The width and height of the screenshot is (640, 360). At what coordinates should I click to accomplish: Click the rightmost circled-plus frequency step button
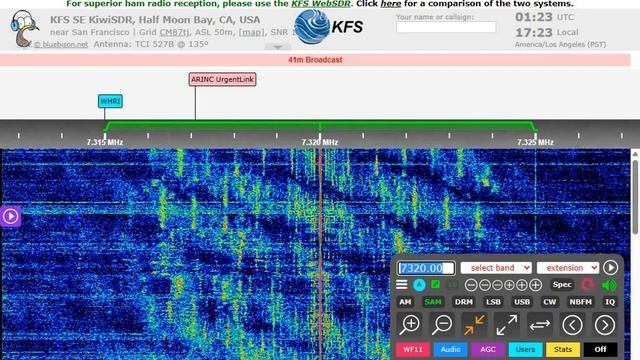536,285
